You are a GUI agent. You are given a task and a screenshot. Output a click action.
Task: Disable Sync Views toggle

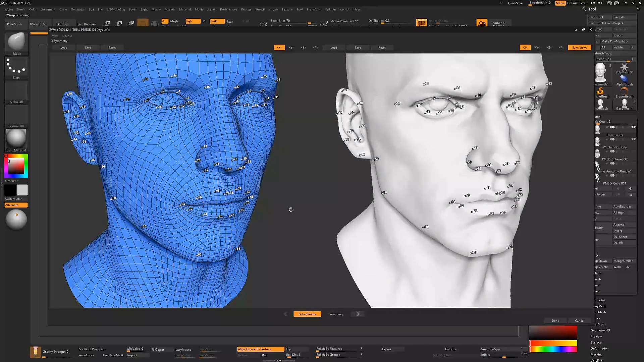(x=579, y=48)
